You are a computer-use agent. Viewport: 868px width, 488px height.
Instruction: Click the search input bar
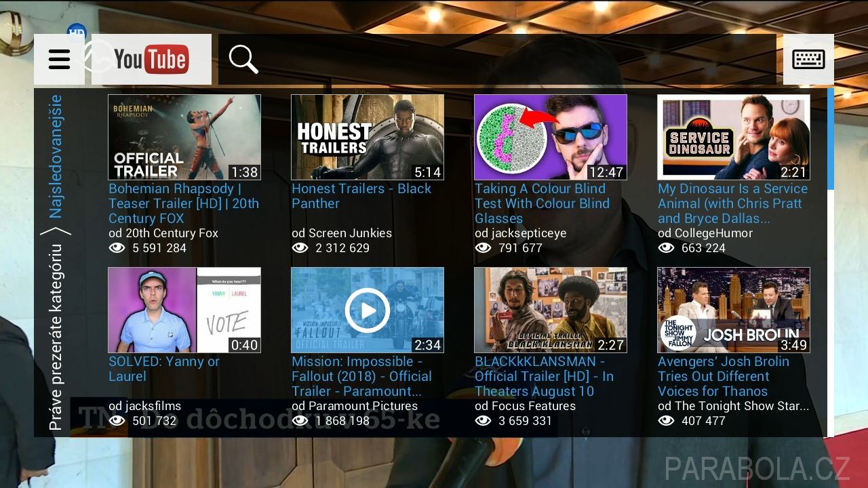click(497, 60)
